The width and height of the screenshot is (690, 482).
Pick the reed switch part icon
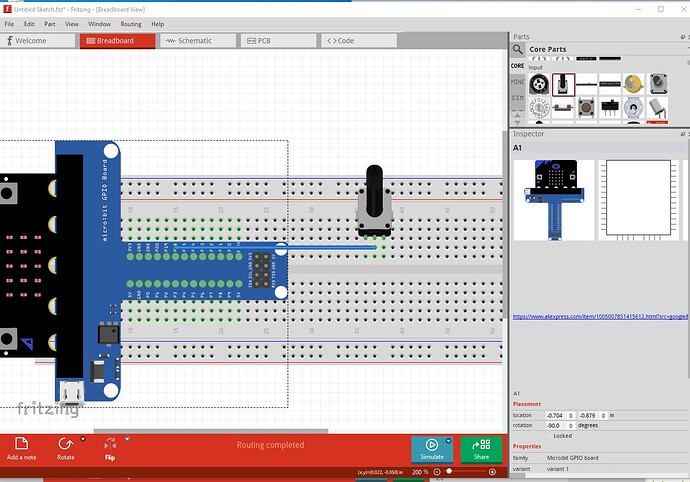tap(563, 107)
